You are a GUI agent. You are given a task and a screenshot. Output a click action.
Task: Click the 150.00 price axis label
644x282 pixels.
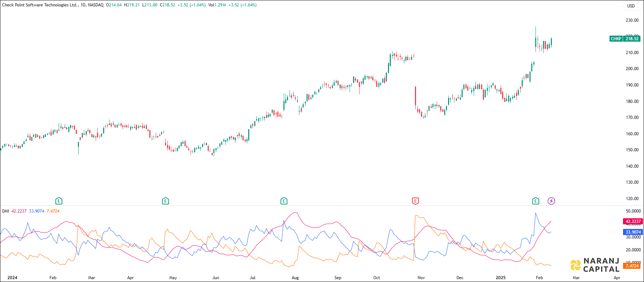point(632,150)
